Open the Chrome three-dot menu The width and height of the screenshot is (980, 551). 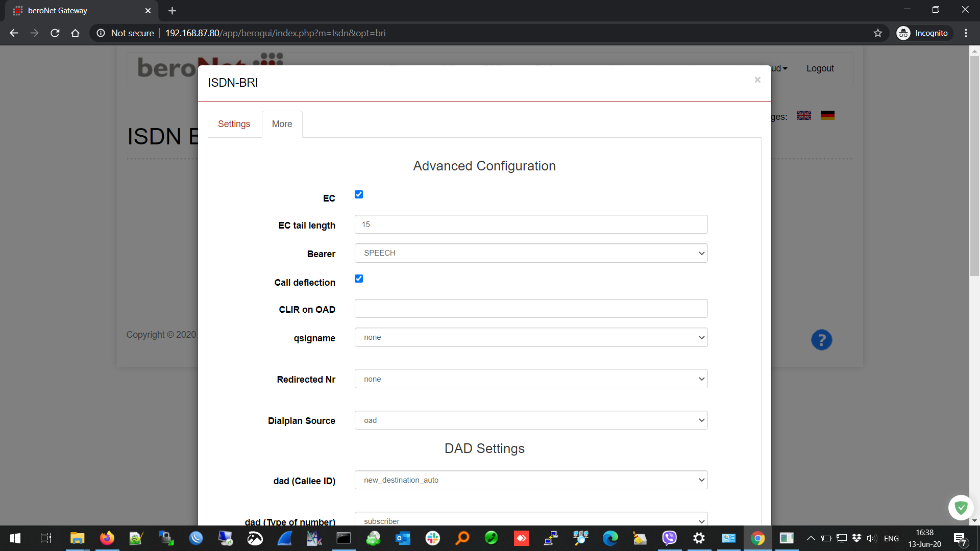966,33
